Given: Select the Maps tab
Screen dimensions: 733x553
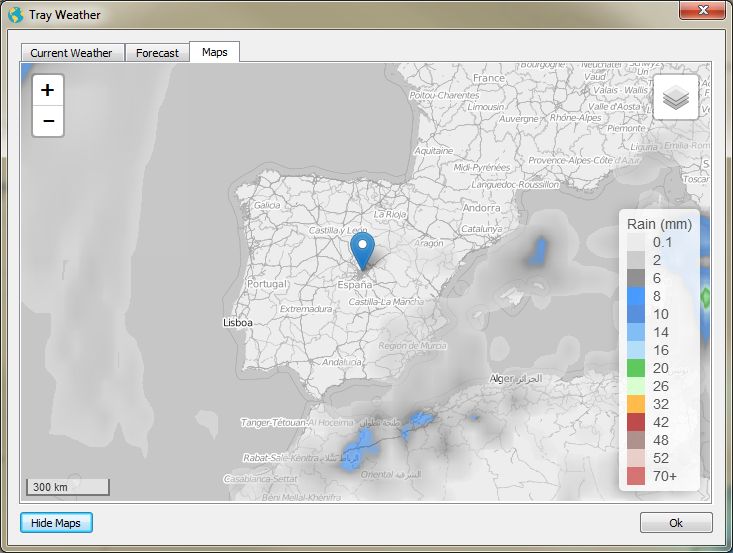Looking at the screenshot, I should click(215, 52).
